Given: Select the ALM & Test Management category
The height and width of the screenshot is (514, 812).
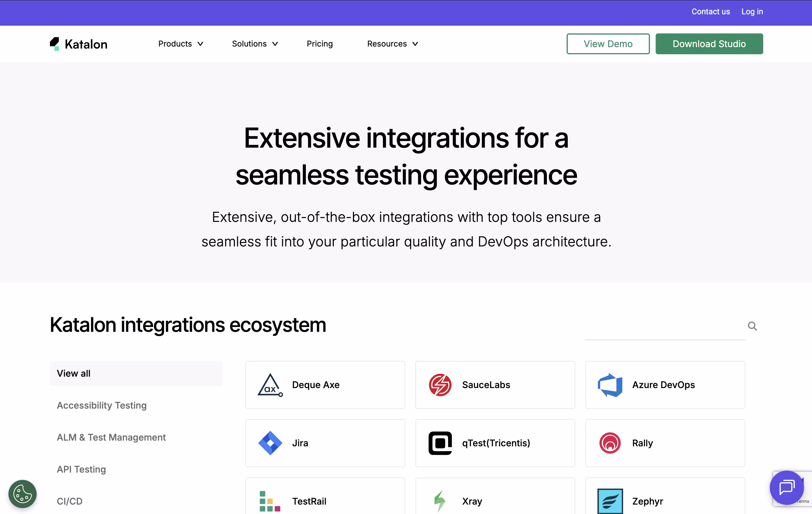Looking at the screenshot, I should tap(111, 437).
